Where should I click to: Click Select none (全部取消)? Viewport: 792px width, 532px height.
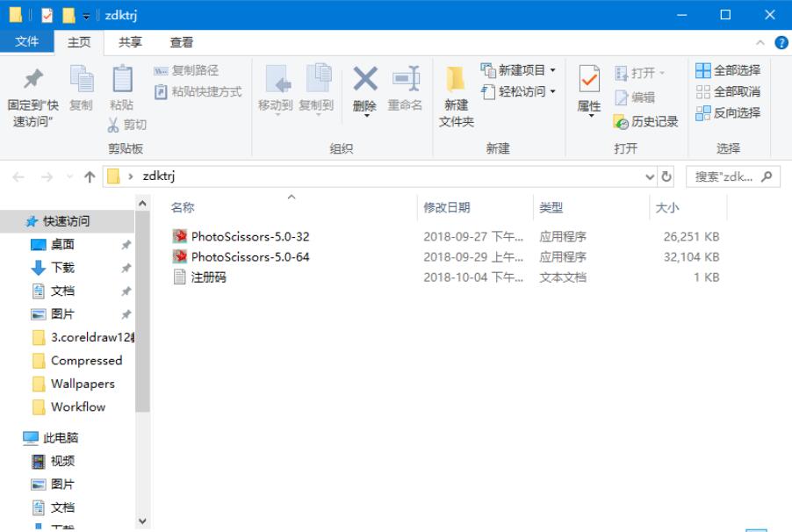pos(728,91)
